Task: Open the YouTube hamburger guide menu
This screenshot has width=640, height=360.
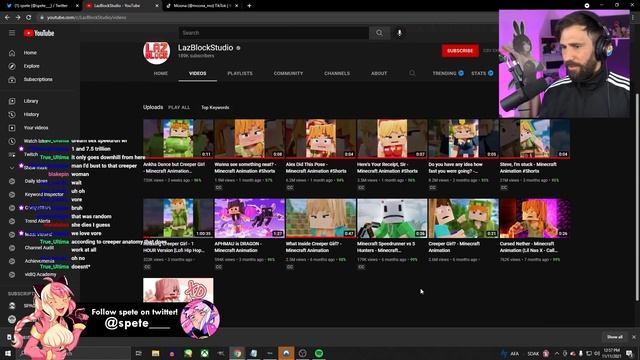Action: click(12, 33)
